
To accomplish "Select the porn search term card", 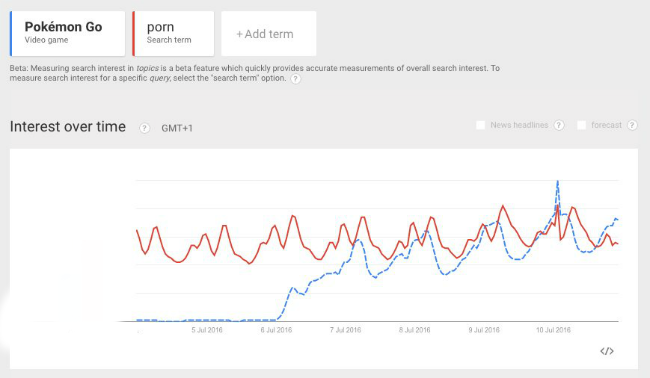I will [x=173, y=34].
